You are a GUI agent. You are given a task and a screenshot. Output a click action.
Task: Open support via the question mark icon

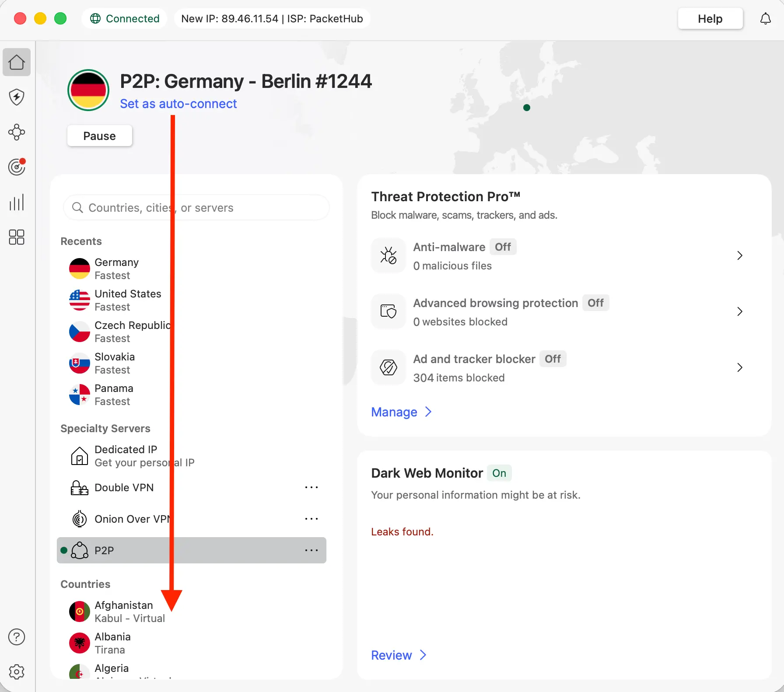click(x=16, y=637)
